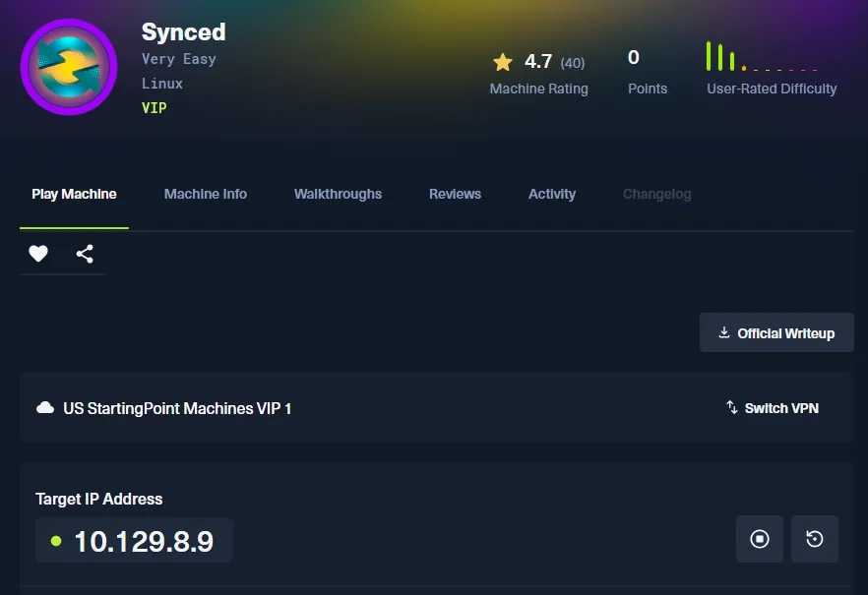Click the Synced machine title
The height and width of the screenshot is (595, 868).
(184, 32)
